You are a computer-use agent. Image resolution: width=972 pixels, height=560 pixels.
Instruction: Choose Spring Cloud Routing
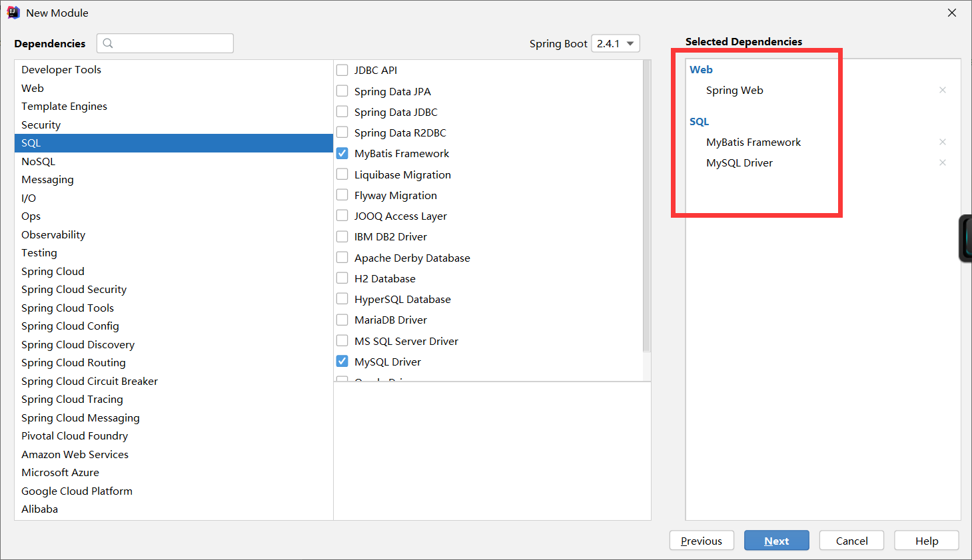pos(173,362)
